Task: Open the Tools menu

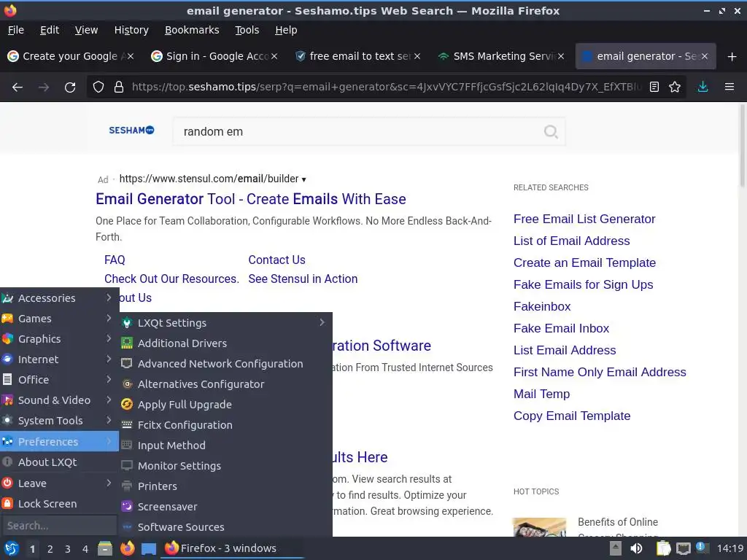Action: point(247,30)
